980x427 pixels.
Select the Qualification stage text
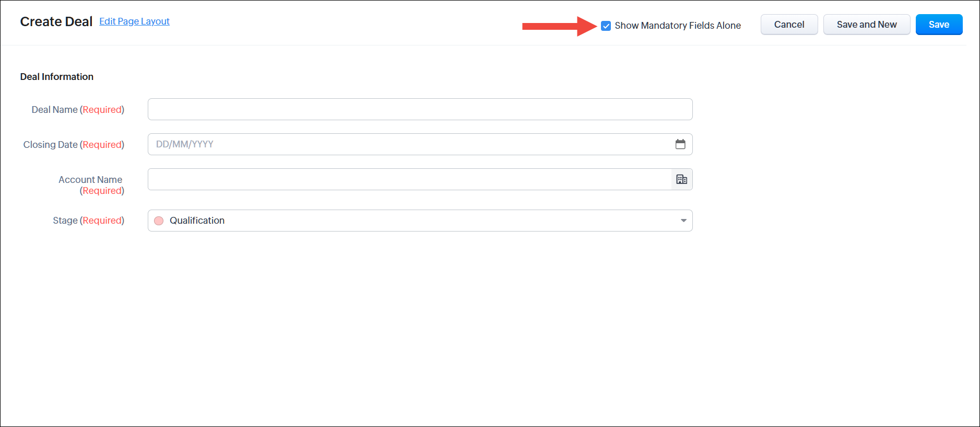pyautogui.click(x=196, y=221)
